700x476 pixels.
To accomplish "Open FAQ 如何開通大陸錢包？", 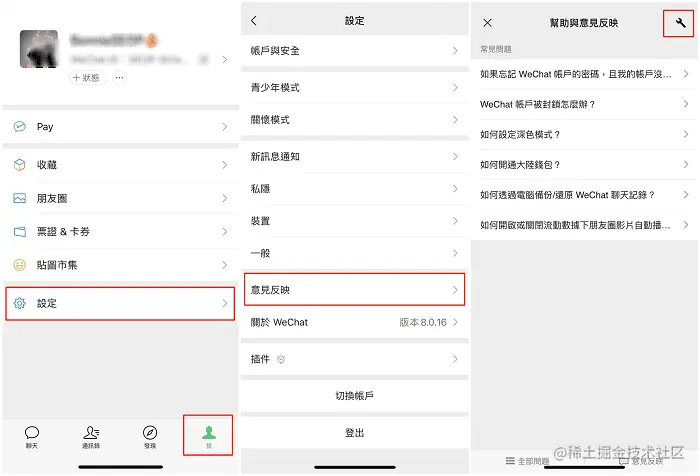I will (x=584, y=165).
